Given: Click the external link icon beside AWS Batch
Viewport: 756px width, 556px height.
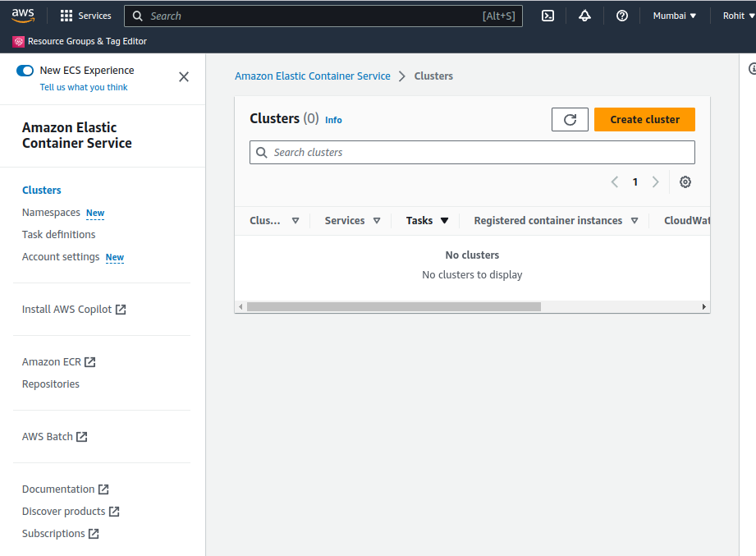Looking at the screenshot, I should point(82,437).
